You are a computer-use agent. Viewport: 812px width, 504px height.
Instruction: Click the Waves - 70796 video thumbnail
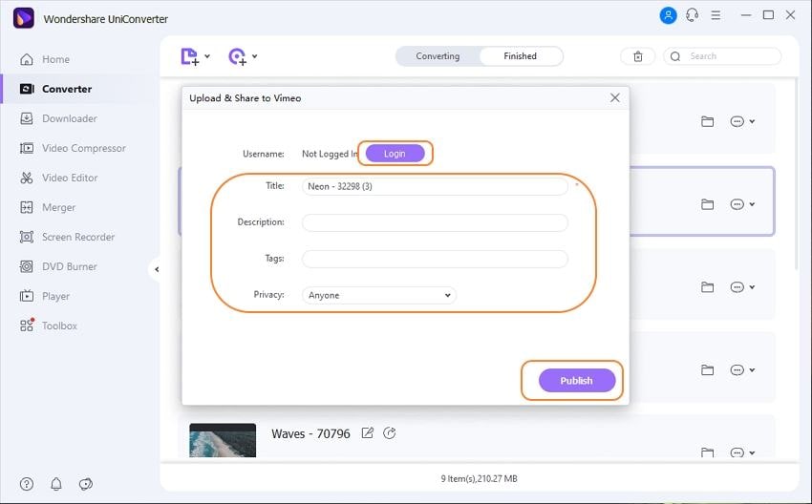[x=223, y=440]
